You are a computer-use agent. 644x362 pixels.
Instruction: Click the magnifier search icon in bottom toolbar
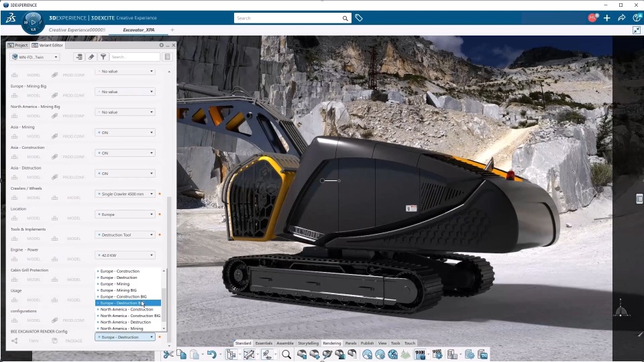tap(286, 355)
